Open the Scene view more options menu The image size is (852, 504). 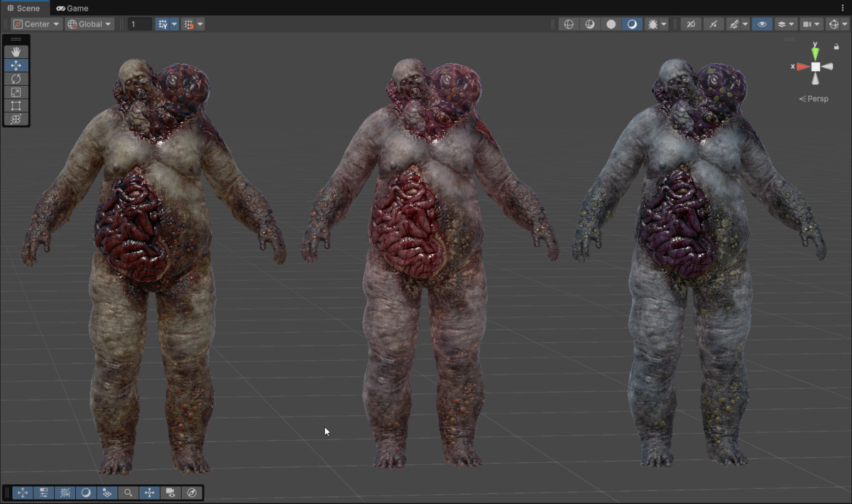(x=843, y=8)
